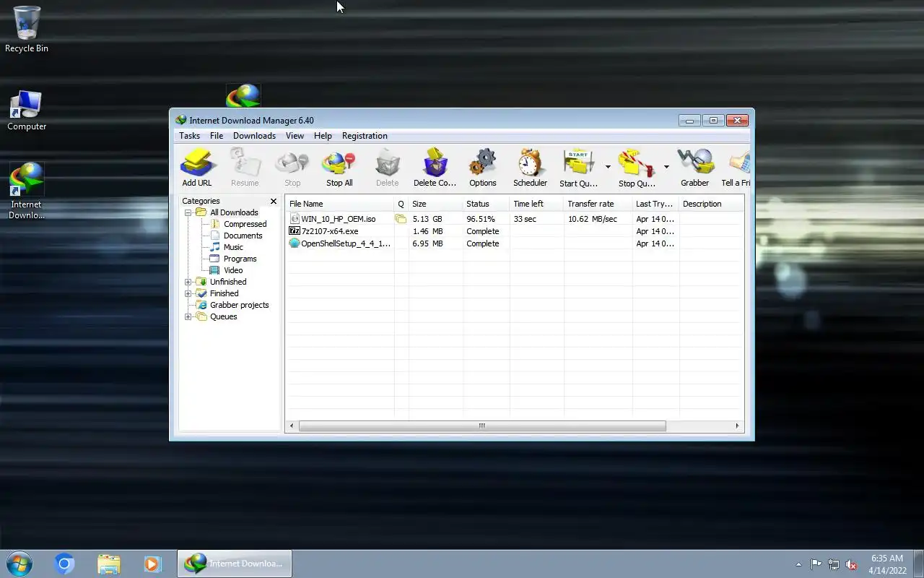The width and height of the screenshot is (924, 578).
Task: Select Internet Download Manager desktop shortcut
Action: pos(27,191)
